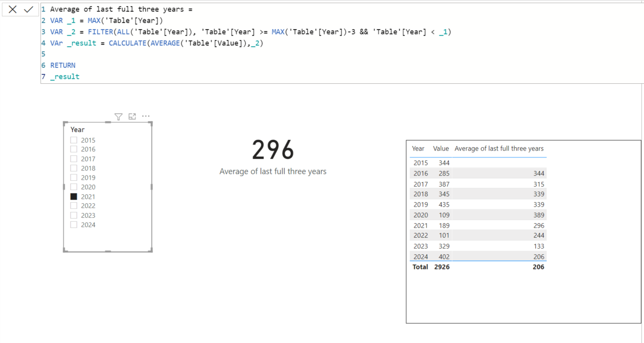
Task: Select average 244 in 2022 row
Action: click(x=539, y=235)
